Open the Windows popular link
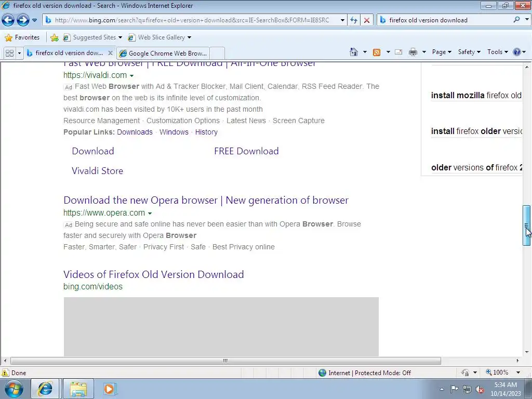Screen dimensions: 532x399 click(x=174, y=132)
